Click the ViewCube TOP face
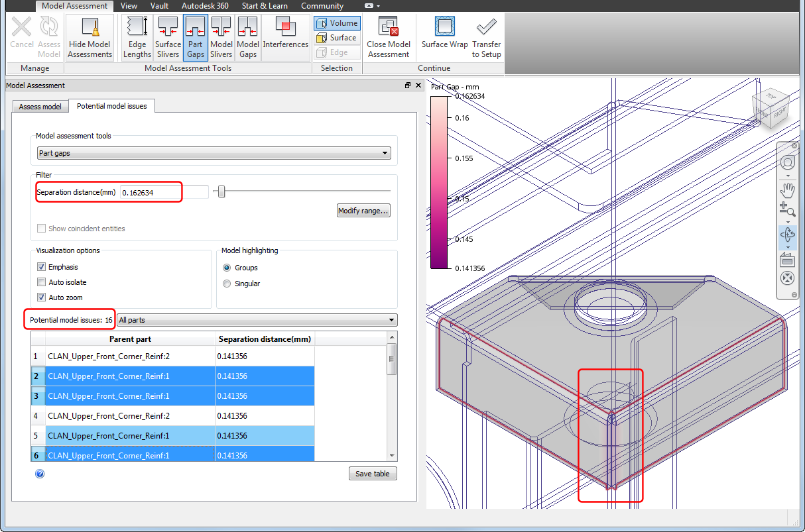This screenshot has width=805, height=532. 771,97
